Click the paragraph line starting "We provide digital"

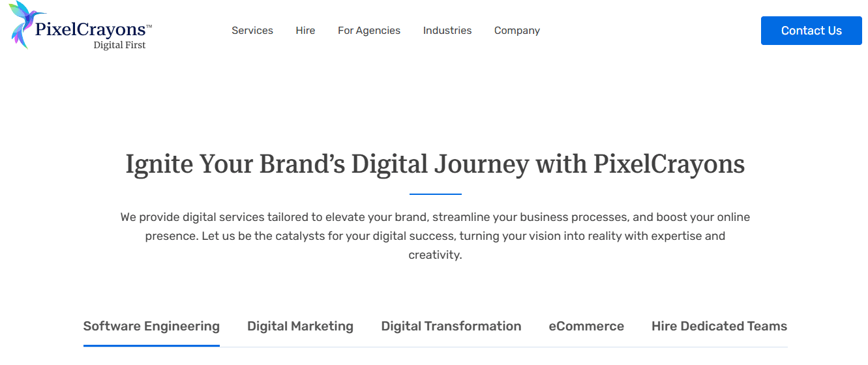(435, 217)
